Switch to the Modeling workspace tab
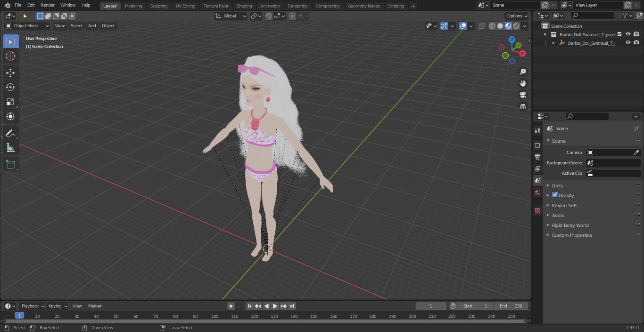Viewport: 644px width, 332px height. pyautogui.click(x=133, y=6)
